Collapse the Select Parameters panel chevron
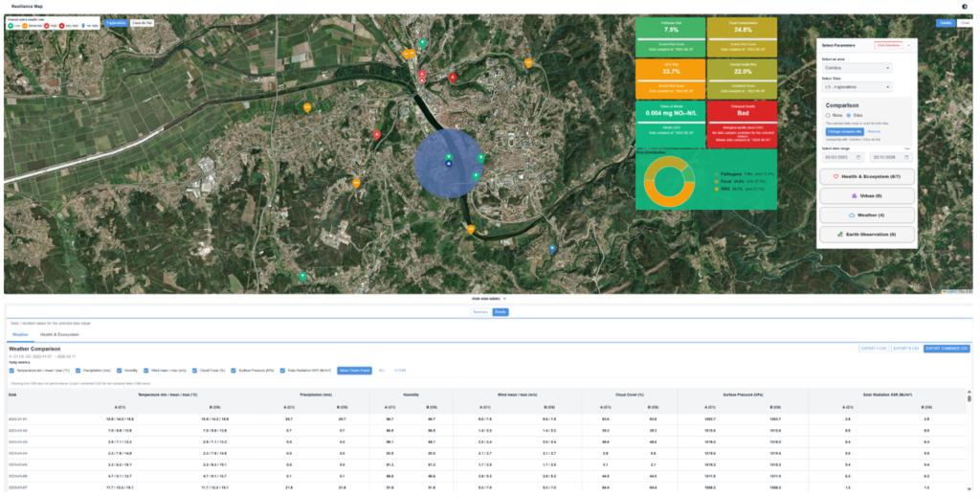The width and height of the screenshot is (980, 498). (908, 46)
